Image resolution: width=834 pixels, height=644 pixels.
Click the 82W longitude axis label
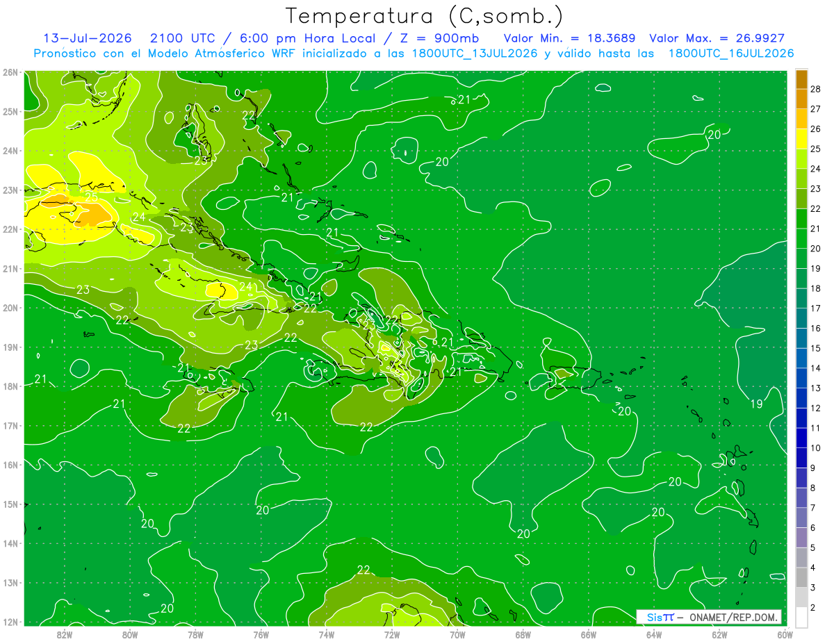(65, 634)
